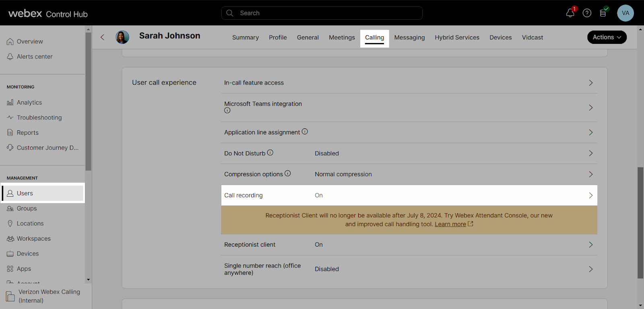Click the external link icon after Learn more

point(471,224)
